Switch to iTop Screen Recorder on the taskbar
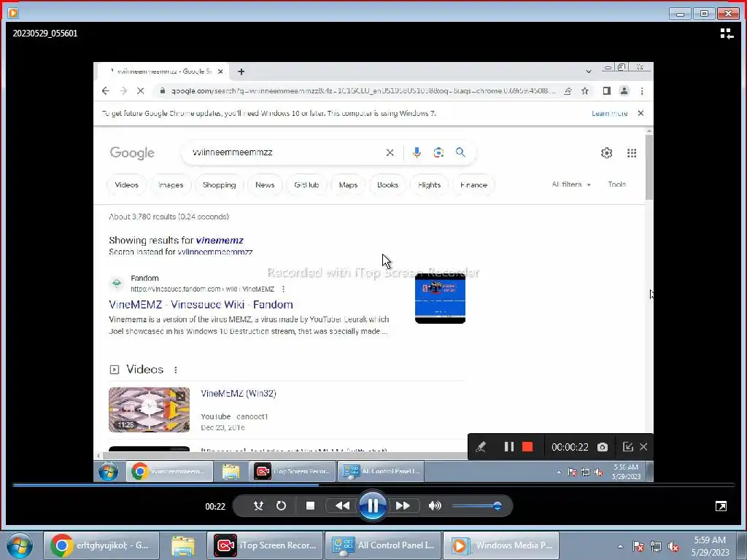This screenshot has height=560, width=747. pos(266,545)
